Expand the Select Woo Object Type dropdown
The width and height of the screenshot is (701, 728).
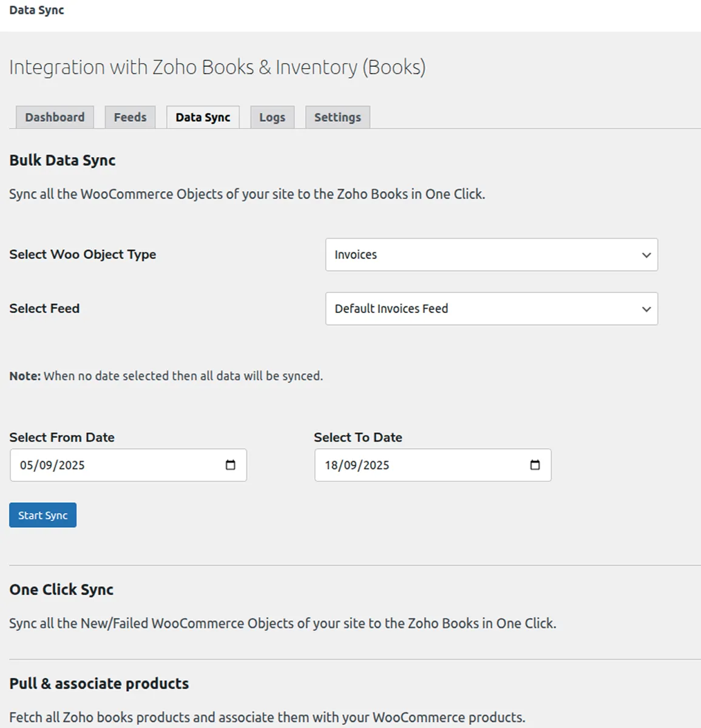pos(491,255)
